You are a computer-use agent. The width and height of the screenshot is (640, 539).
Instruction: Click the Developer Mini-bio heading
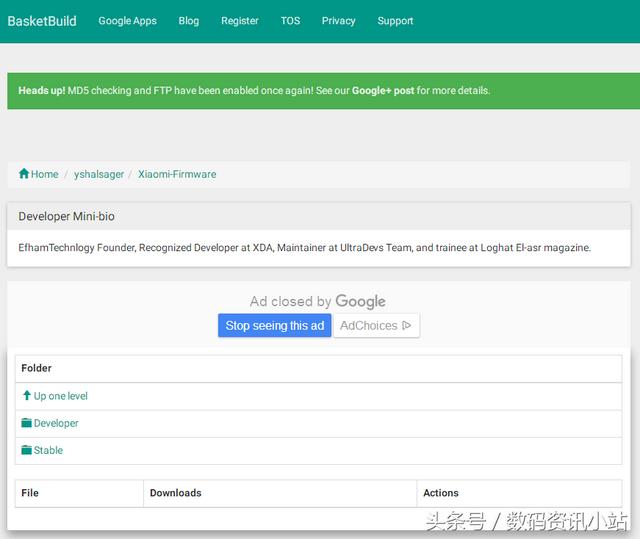pyautogui.click(x=67, y=216)
